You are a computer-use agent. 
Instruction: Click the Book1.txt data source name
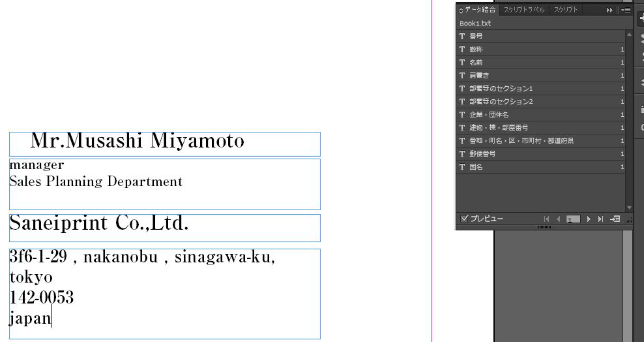point(475,23)
